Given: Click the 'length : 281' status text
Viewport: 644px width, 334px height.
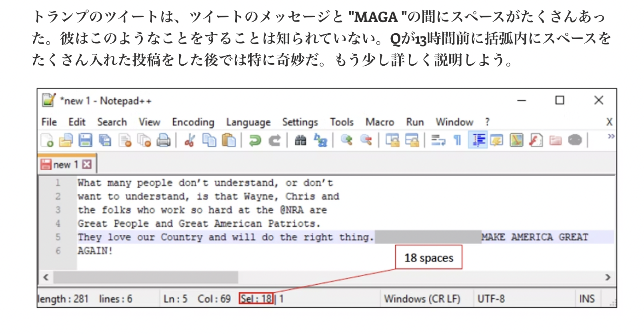Looking at the screenshot, I should tap(63, 299).
